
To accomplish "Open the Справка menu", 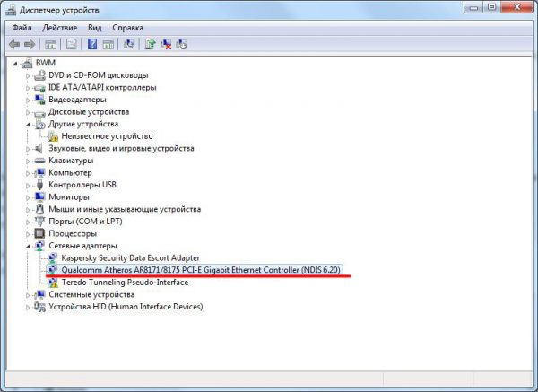I will tap(127, 28).
